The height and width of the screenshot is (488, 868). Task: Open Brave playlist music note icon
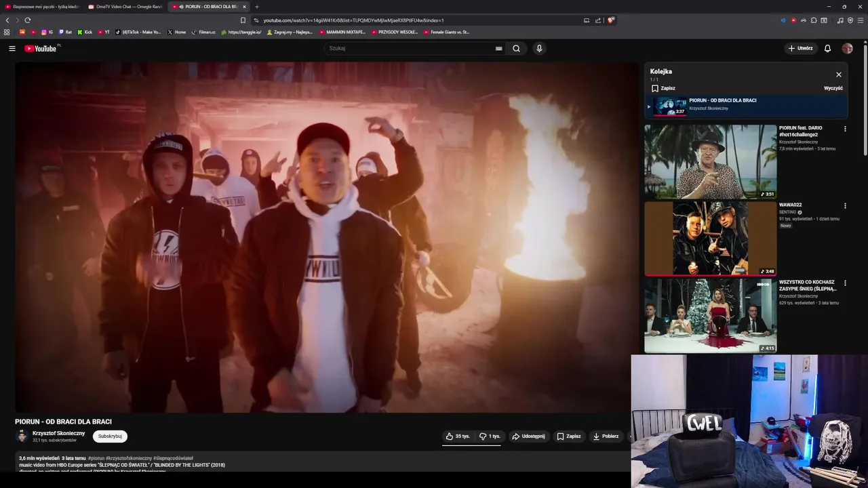pos(840,20)
